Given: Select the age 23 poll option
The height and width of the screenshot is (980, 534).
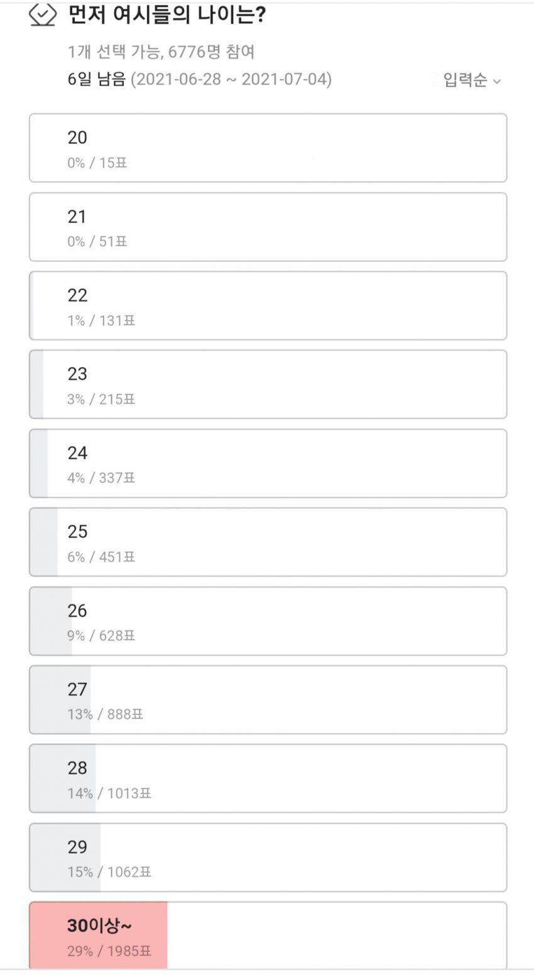Looking at the screenshot, I should (x=268, y=384).
